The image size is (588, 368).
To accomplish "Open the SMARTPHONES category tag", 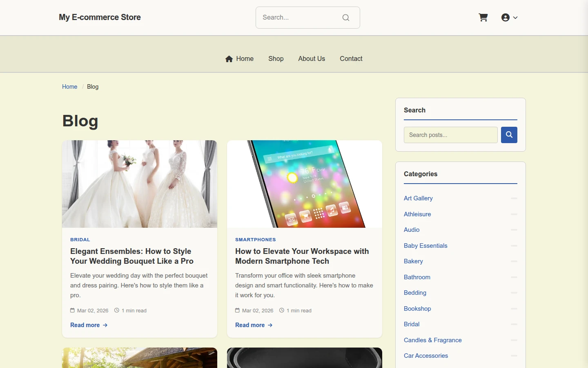I will (256, 240).
